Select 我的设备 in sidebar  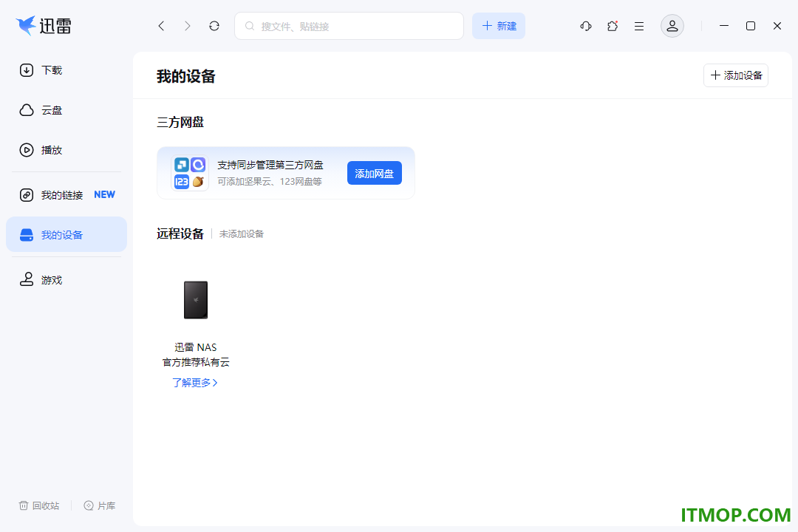click(x=66, y=235)
